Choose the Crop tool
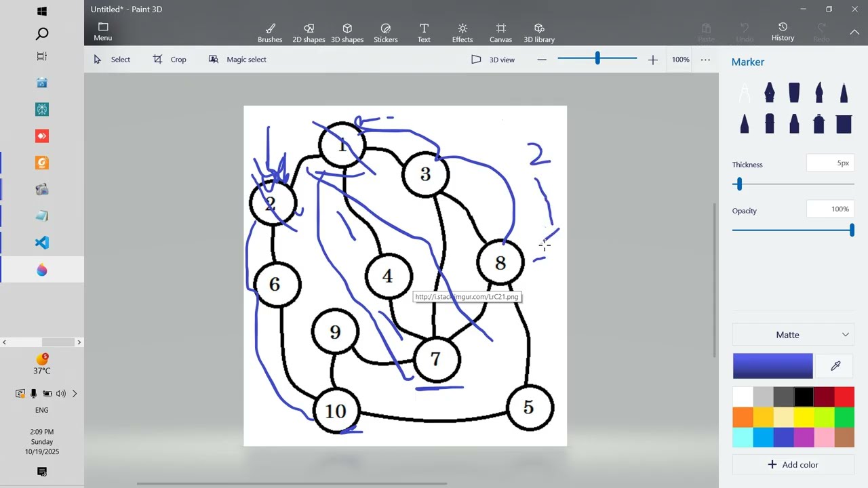 [x=170, y=60]
